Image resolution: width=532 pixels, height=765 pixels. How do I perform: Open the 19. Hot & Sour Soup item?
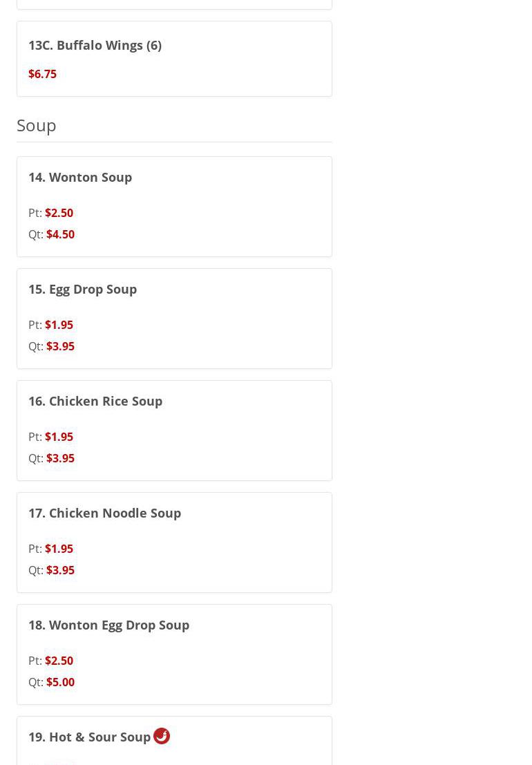coord(90,737)
